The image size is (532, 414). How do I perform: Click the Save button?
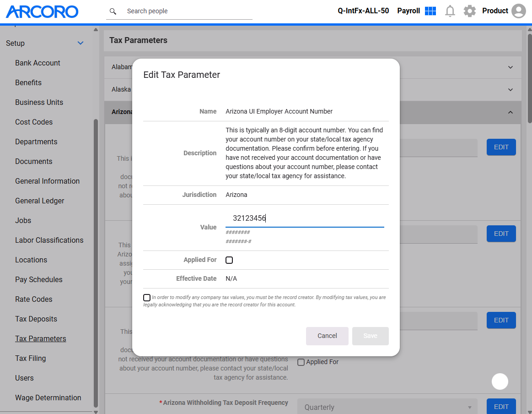[370, 336]
